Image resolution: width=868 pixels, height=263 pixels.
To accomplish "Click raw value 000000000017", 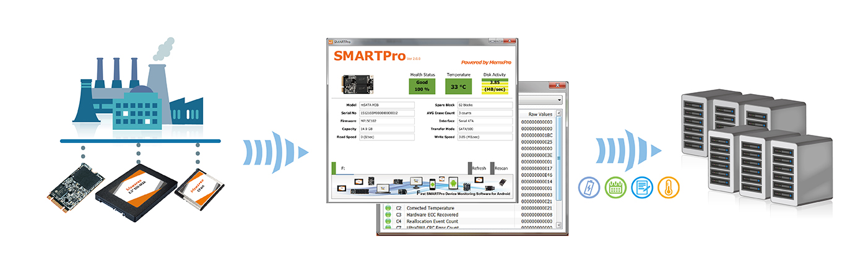I will [537, 168].
